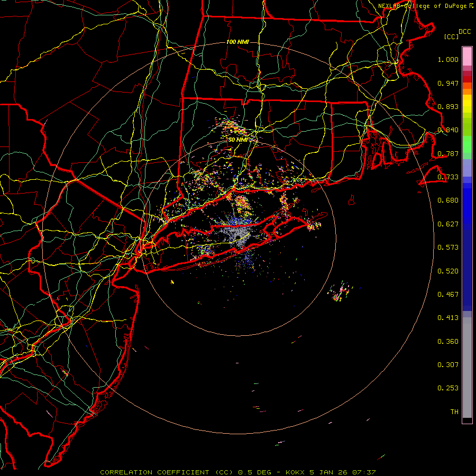Screen dimensions: 476x476
Task: Click the 0.467 legend value
Action: pyautogui.click(x=448, y=295)
